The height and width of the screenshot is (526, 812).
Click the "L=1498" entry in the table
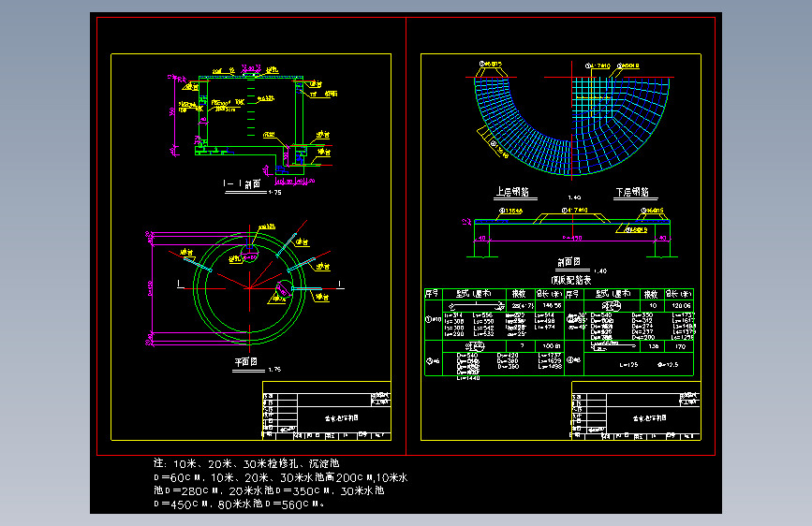click(x=550, y=367)
